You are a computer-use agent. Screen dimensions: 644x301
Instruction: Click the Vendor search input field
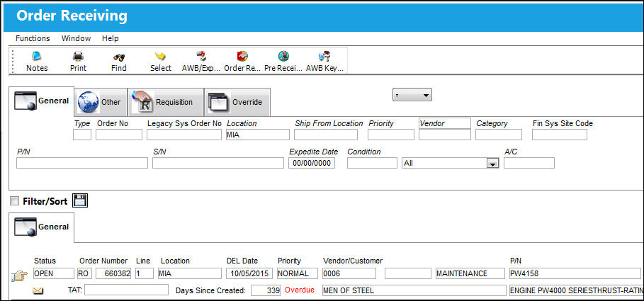pyautogui.click(x=445, y=135)
